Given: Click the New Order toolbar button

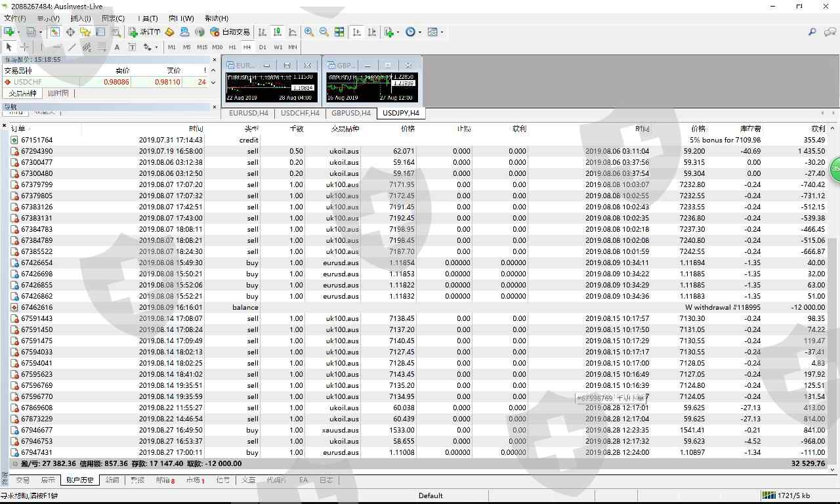Looking at the screenshot, I should pyautogui.click(x=144, y=31).
